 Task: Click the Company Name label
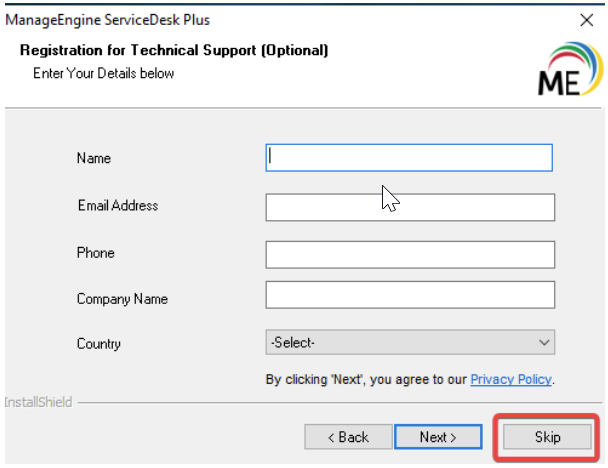tap(122, 299)
